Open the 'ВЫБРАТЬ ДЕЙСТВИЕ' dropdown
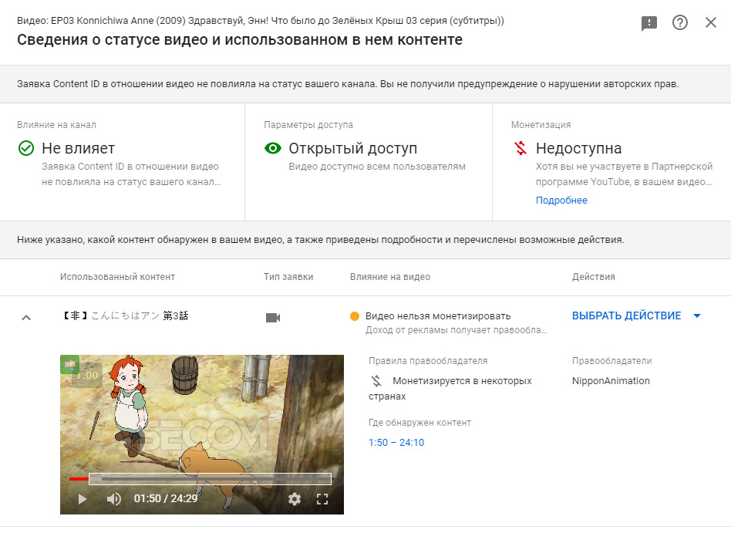 pos(626,315)
